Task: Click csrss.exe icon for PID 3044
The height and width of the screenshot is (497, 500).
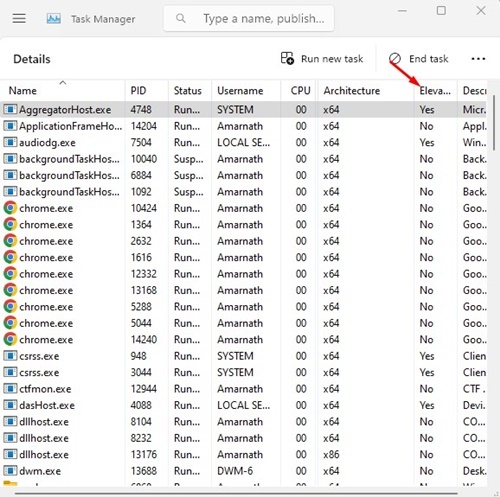Action: [x=10, y=372]
